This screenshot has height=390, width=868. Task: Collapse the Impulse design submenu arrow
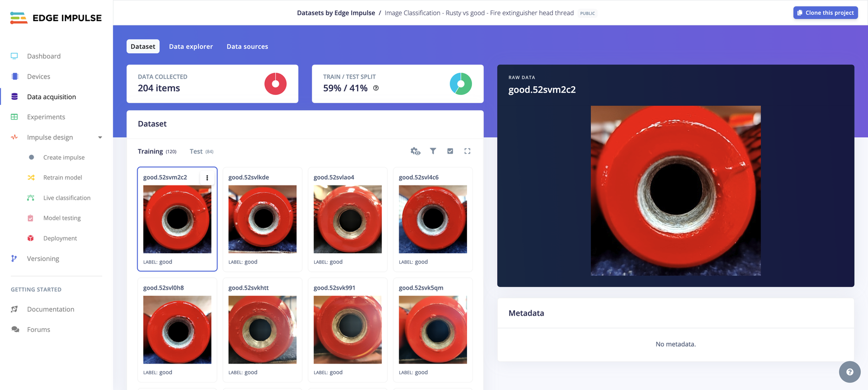[x=100, y=137]
